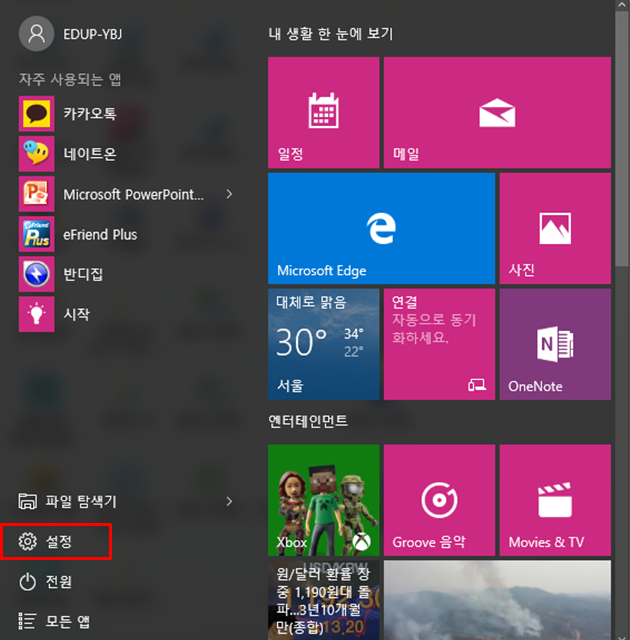Click the 설정 (Settings) label
630x640 pixels.
pos(59,542)
